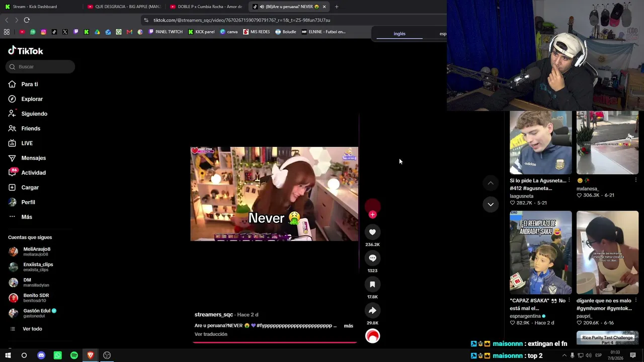
Task: Switch to the DOBLE P x Cumbia Rocha tab
Action: 207,7
